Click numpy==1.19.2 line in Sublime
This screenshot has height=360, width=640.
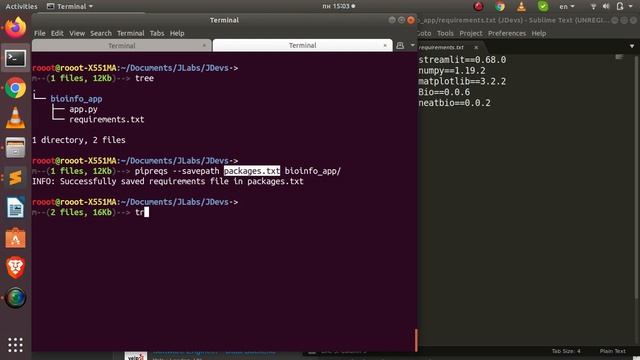pos(452,71)
